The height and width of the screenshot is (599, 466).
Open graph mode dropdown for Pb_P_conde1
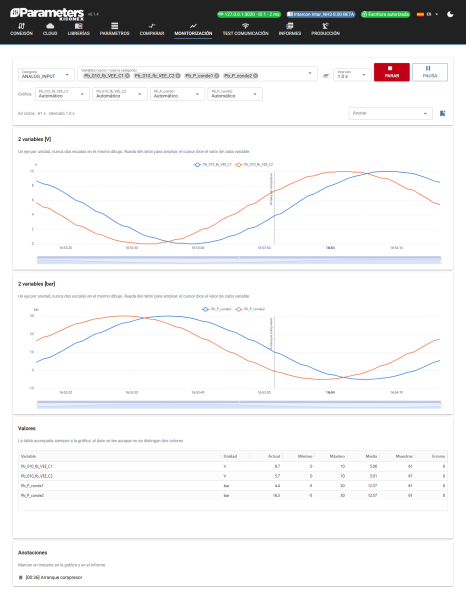[177, 94]
